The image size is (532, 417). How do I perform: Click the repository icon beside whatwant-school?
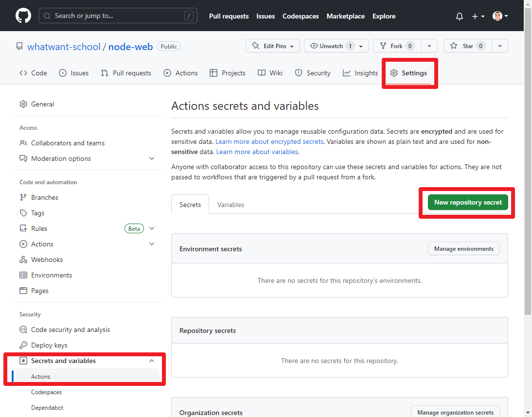click(x=19, y=47)
